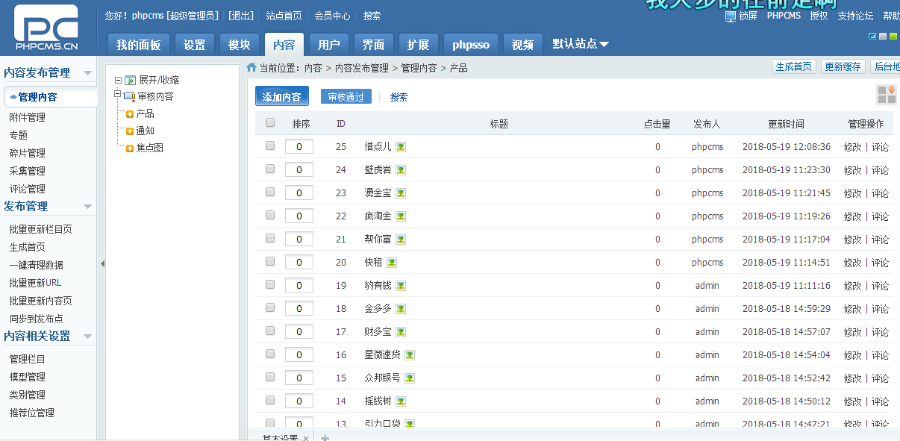Toggle the select-all checkbox in the table header
This screenshot has width=900, height=441.
(x=270, y=123)
